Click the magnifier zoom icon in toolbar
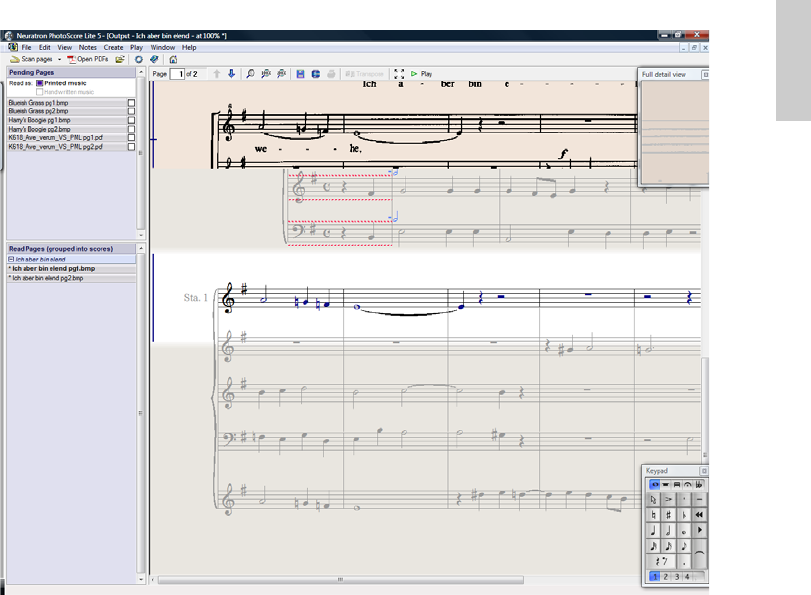 click(250, 74)
